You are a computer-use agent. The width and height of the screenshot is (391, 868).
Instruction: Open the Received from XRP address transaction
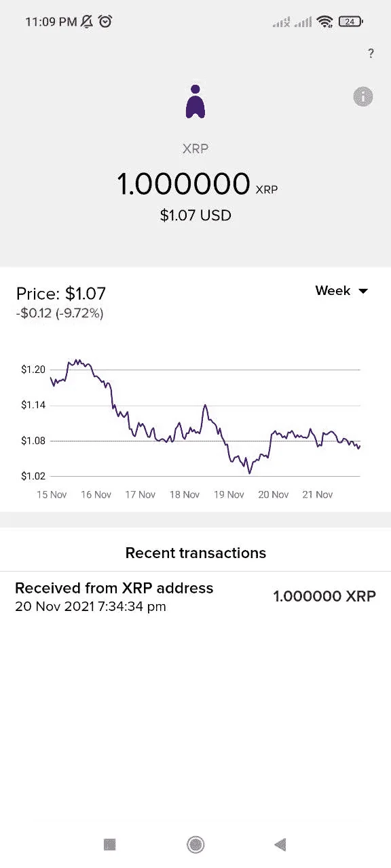tap(195, 597)
